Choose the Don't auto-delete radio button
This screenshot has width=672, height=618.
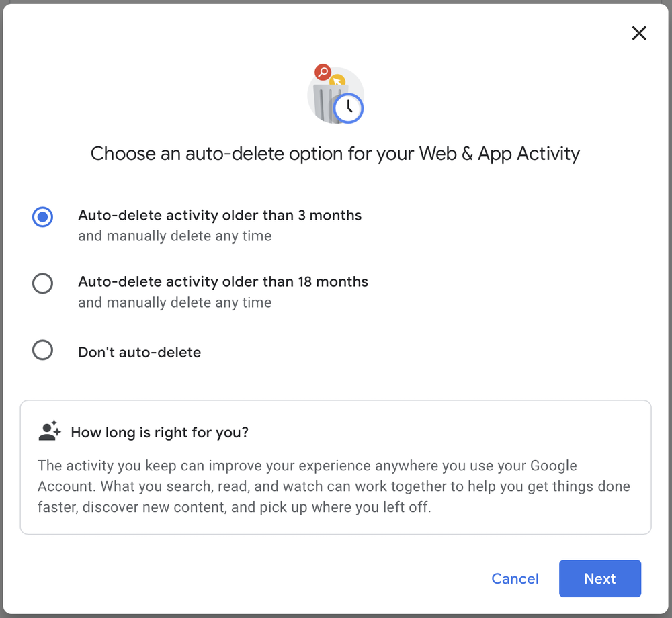[42, 351]
